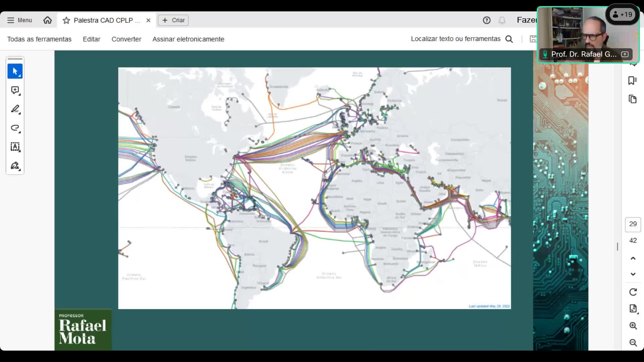Go to previous page chevron
Image resolution: width=644 pixels, height=362 pixels.
click(x=633, y=258)
